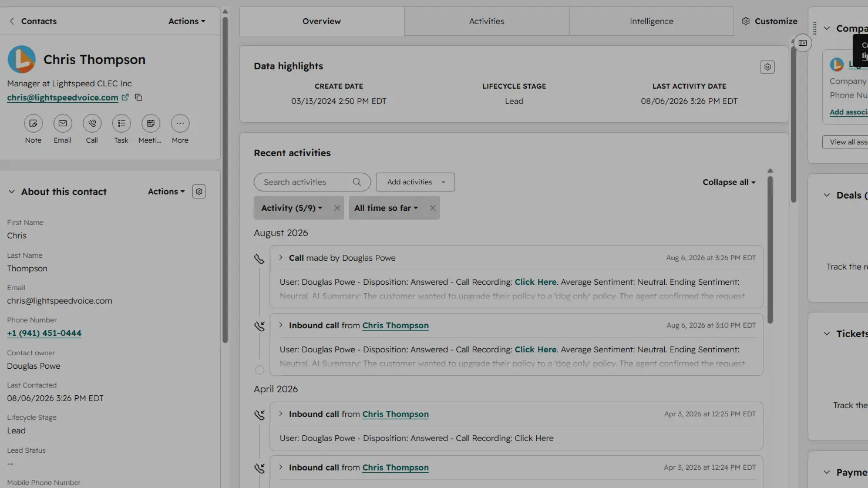Click the Lifecycle Stage value Lead in left panel
This screenshot has height=488, width=868.
pyautogui.click(x=16, y=430)
